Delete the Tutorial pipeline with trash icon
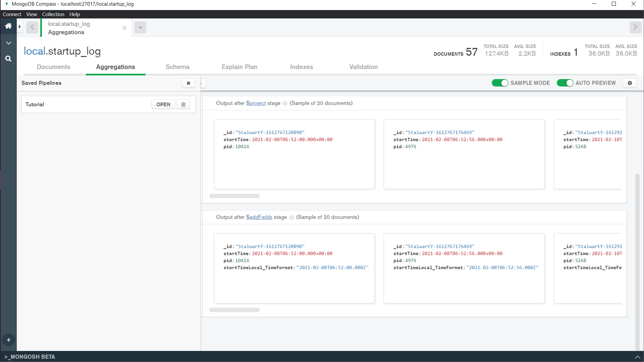The width and height of the screenshot is (644, 362). 183,104
